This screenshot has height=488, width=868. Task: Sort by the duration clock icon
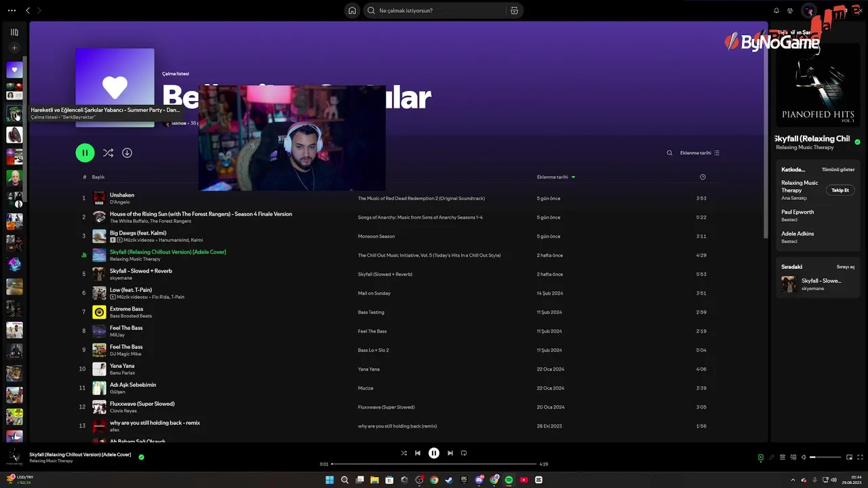[703, 177]
